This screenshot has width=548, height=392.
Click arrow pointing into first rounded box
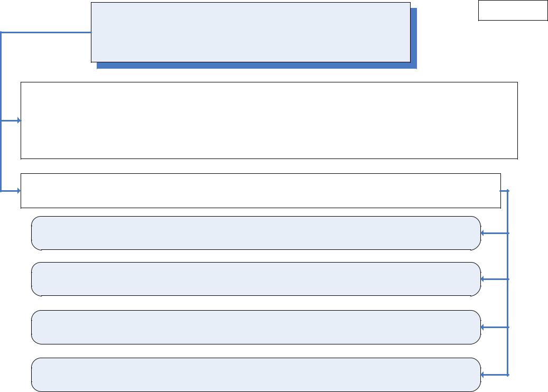(x=495, y=233)
